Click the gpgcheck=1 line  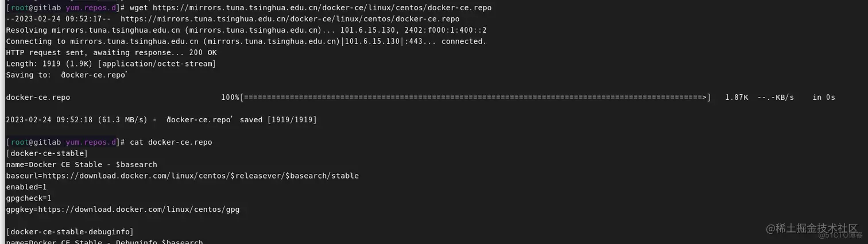click(29, 198)
